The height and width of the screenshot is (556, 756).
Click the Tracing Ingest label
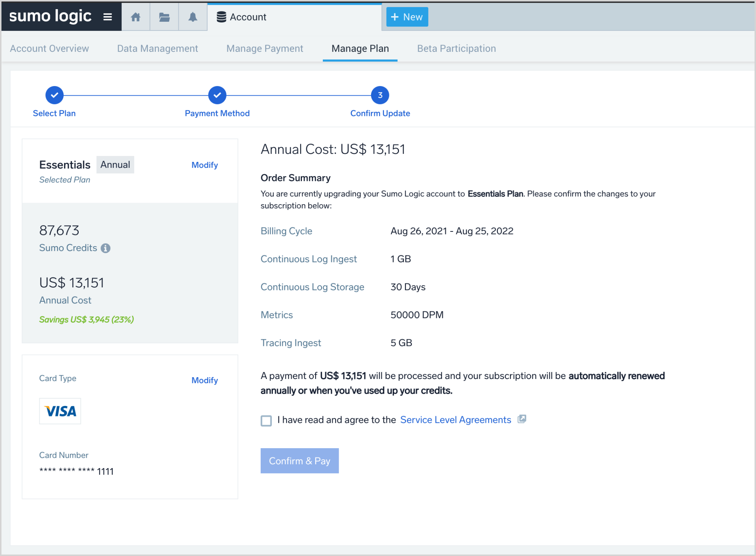tap(291, 343)
